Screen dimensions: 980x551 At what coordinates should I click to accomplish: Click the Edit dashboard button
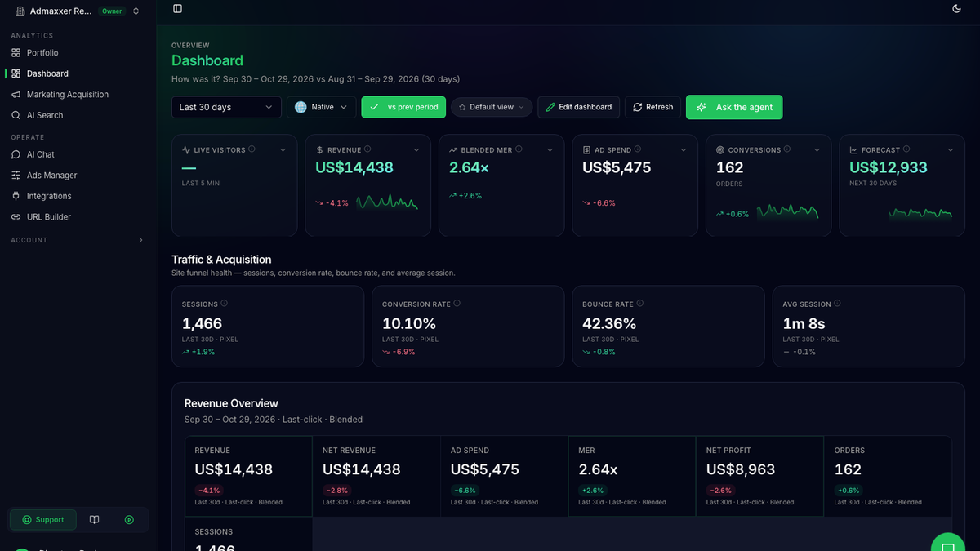(578, 107)
